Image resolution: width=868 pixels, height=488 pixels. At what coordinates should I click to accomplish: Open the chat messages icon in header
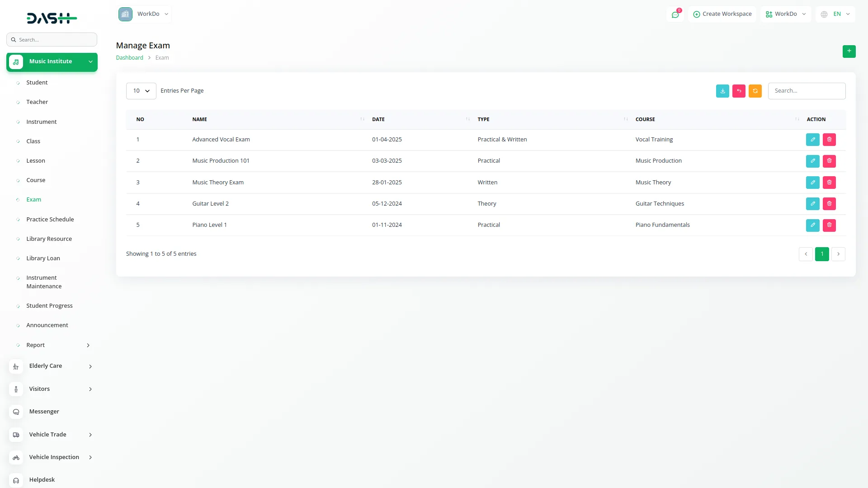675,14
